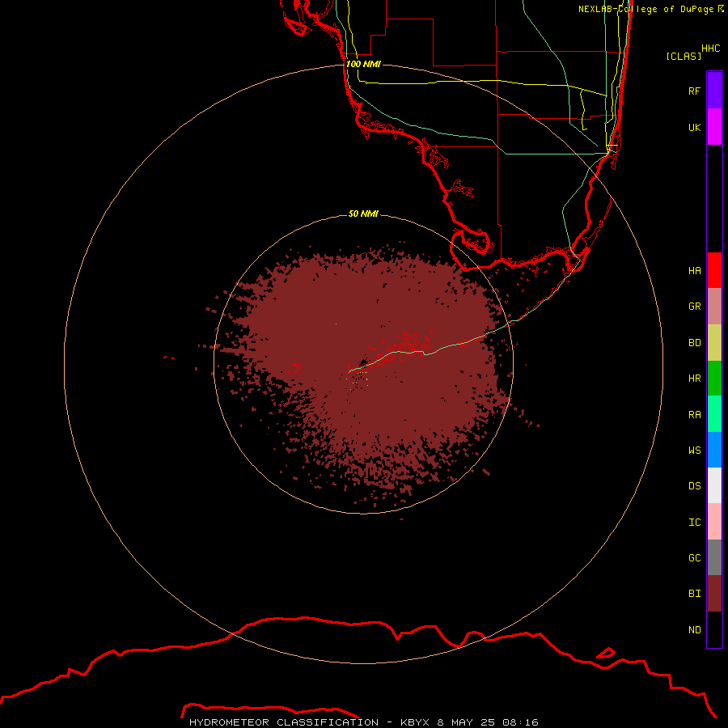Click the white DS legend swatch
Screen dimensions: 728x728
click(x=714, y=485)
